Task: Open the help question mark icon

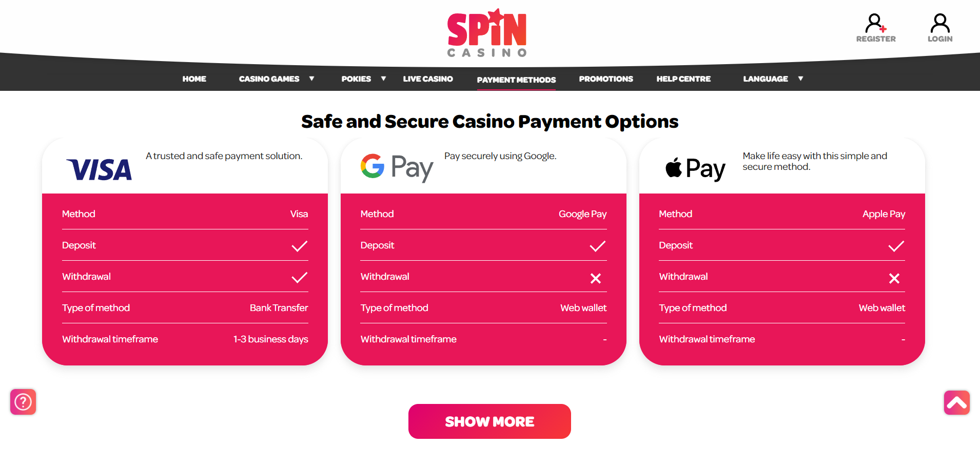Action: pyautogui.click(x=23, y=402)
